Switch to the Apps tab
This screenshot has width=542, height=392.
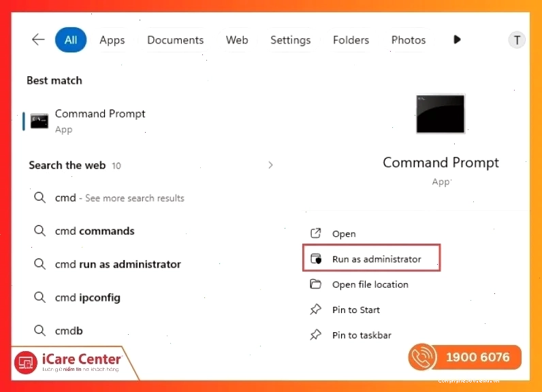(112, 40)
